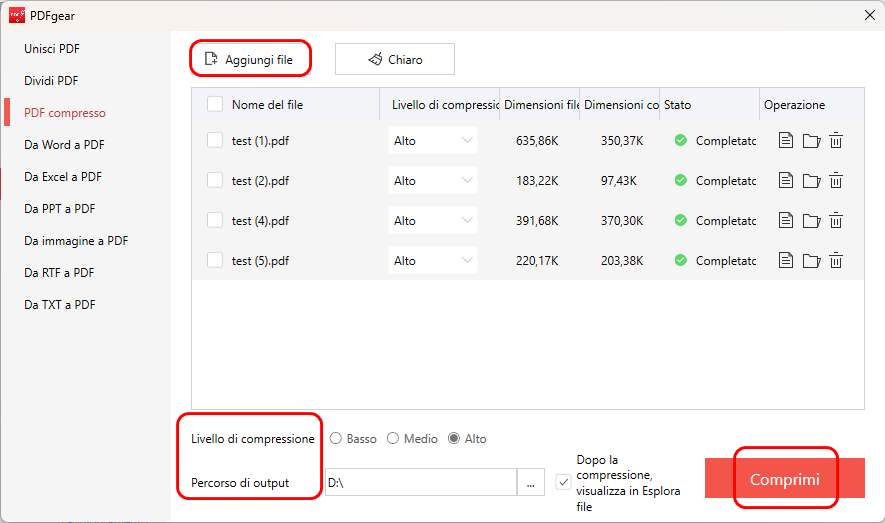The width and height of the screenshot is (885, 523).
Task: Open compression dropdown for test (2).pdf
Action: (433, 181)
